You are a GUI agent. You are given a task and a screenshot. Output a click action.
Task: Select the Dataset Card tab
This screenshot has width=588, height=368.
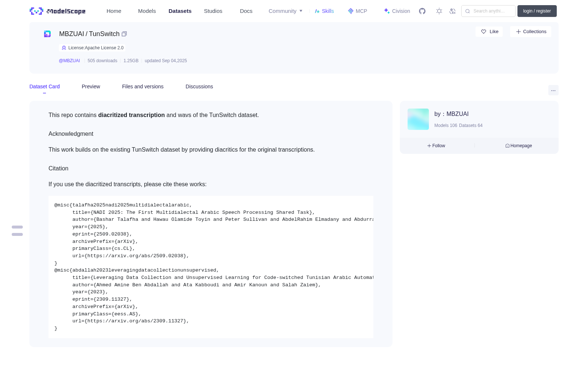coord(44,86)
